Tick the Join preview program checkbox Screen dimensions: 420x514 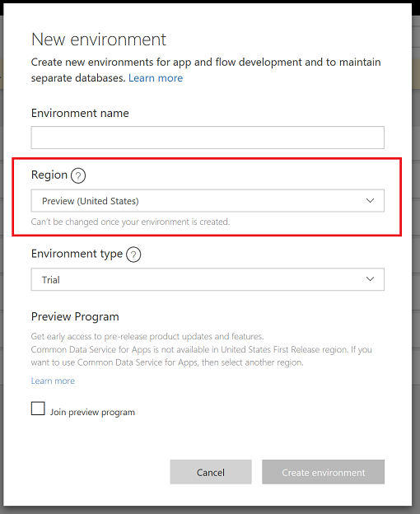pyautogui.click(x=38, y=409)
